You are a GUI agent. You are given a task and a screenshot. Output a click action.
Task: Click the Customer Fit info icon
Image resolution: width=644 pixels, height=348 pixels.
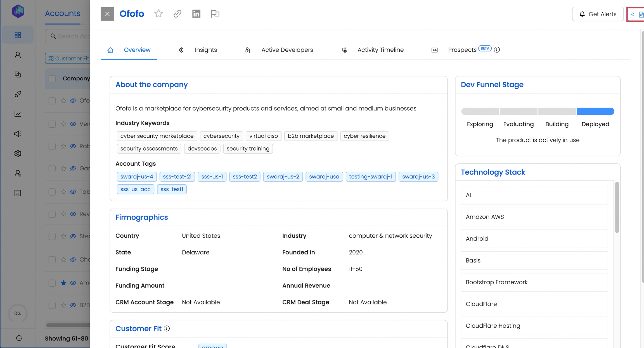pyautogui.click(x=167, y=328)
